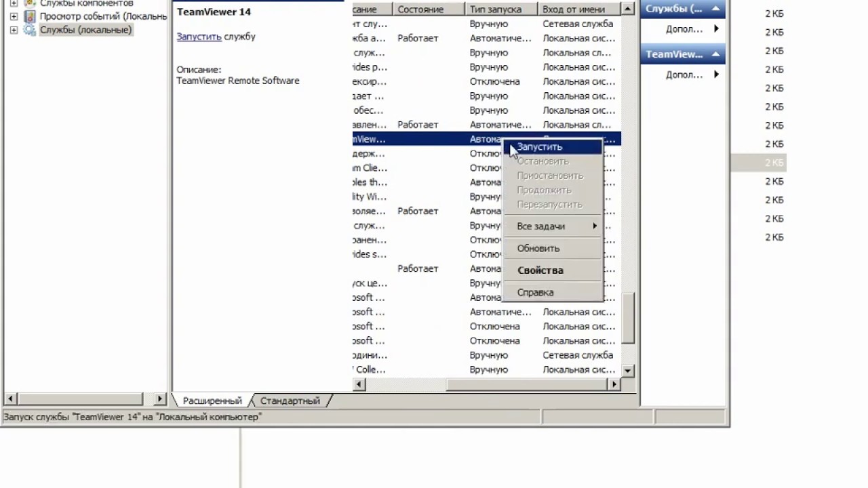Image resolution: width=868 pixels, height=488 pixels.
Task: Collapse the TeamView... actions section arrow
Action: coord(715,54)
